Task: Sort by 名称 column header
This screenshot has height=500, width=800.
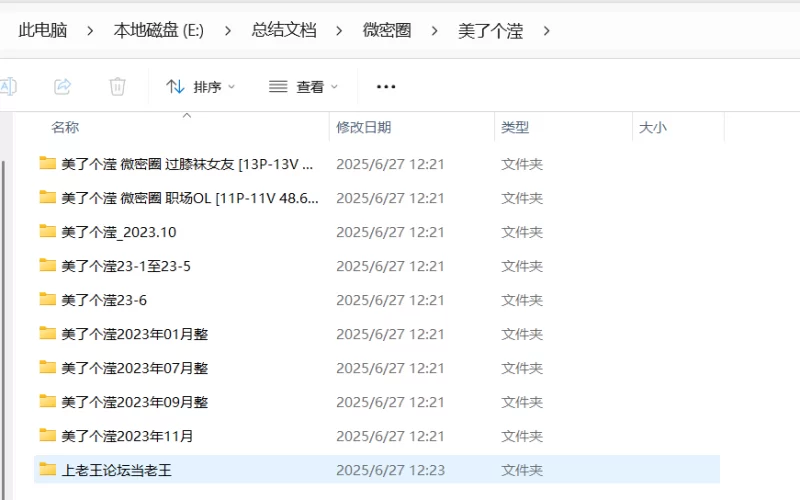Action: tap(65, 127)
